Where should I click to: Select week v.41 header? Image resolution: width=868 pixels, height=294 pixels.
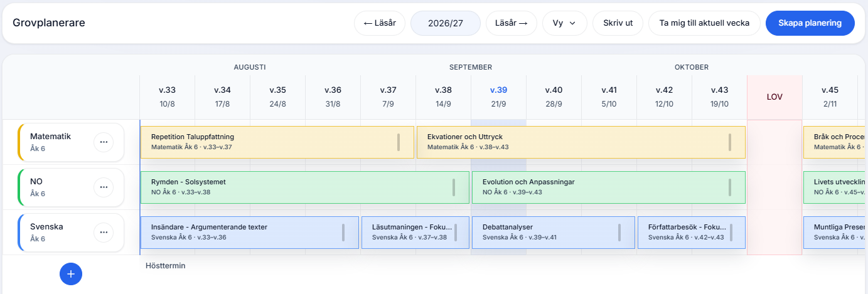[x=609, y=97]
